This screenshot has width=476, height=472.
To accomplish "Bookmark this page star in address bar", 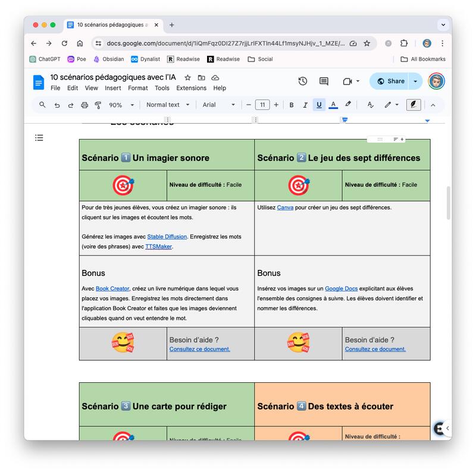I will (367, 43).
